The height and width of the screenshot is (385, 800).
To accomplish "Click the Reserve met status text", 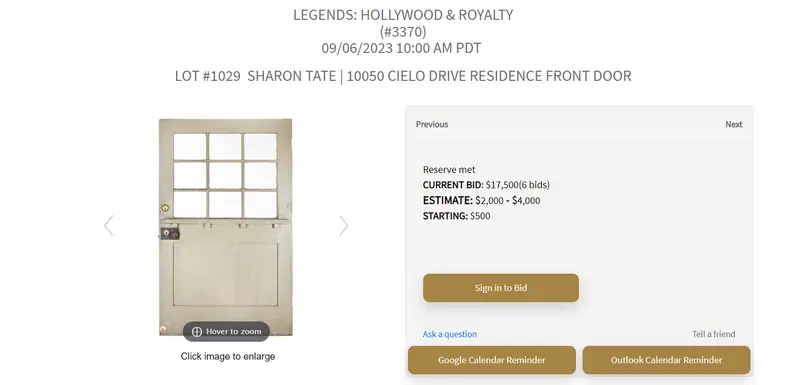I will (x=449, y=170).
